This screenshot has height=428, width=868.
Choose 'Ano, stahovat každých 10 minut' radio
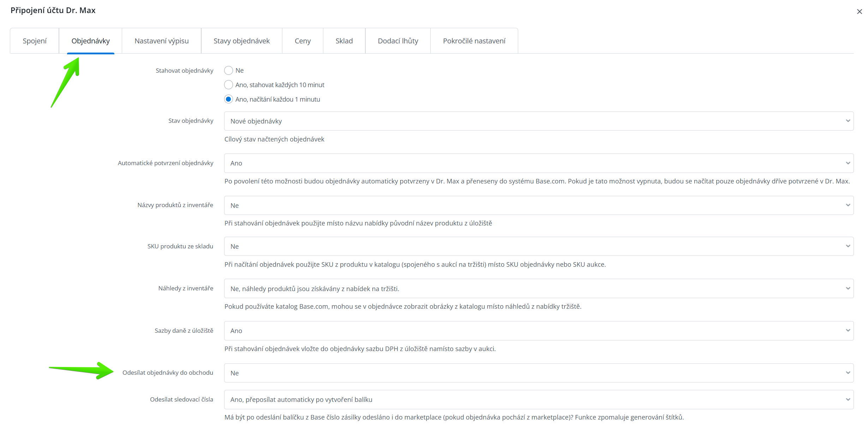click(228, 85)
